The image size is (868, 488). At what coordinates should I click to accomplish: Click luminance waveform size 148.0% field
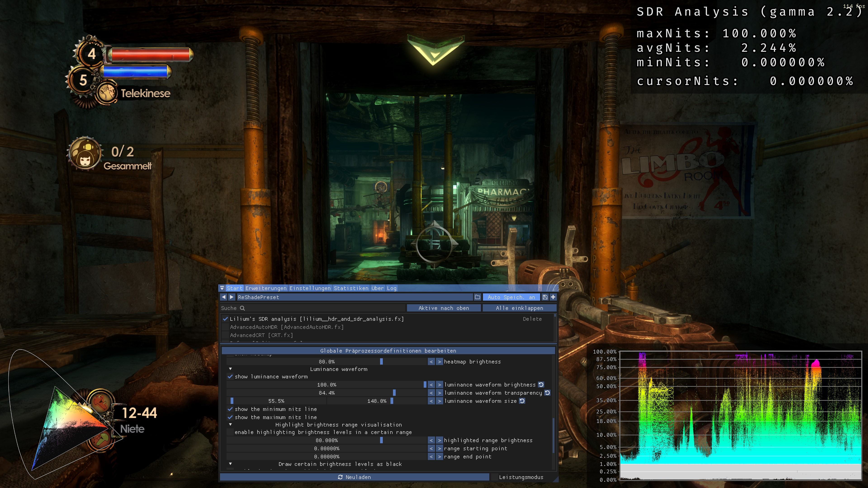pos(377,401)
